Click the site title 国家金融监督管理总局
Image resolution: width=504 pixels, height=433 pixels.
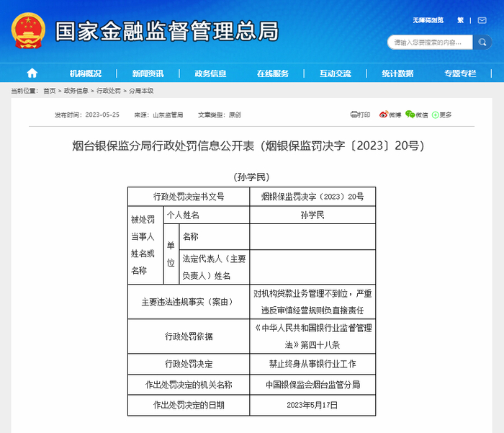(167, 31)
